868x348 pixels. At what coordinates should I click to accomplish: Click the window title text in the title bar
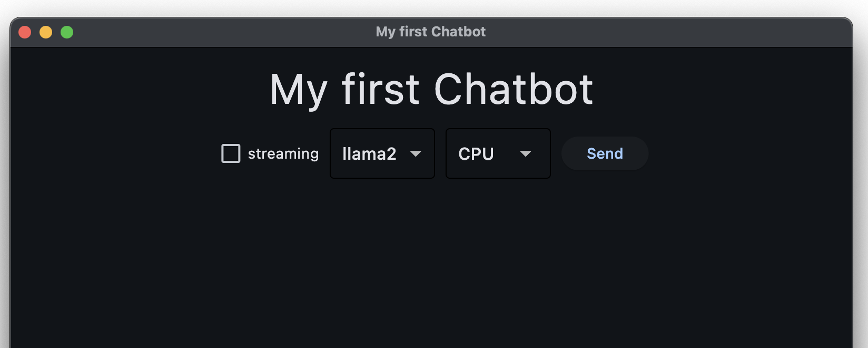pyautogui.click(x=431, y=32)
